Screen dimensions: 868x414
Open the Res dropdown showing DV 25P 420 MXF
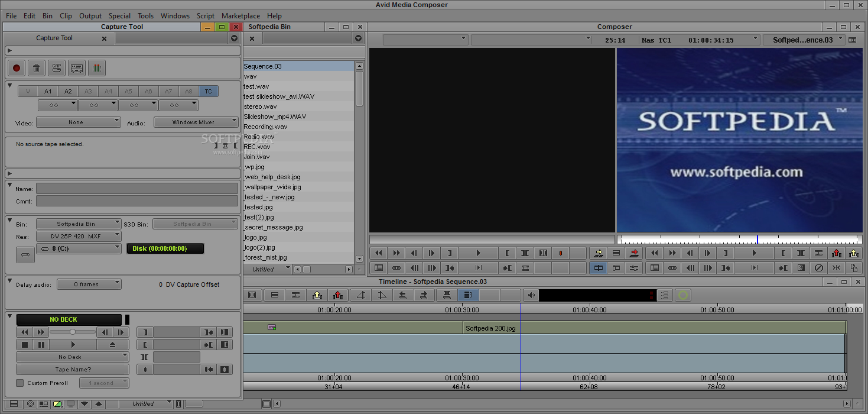79,236
